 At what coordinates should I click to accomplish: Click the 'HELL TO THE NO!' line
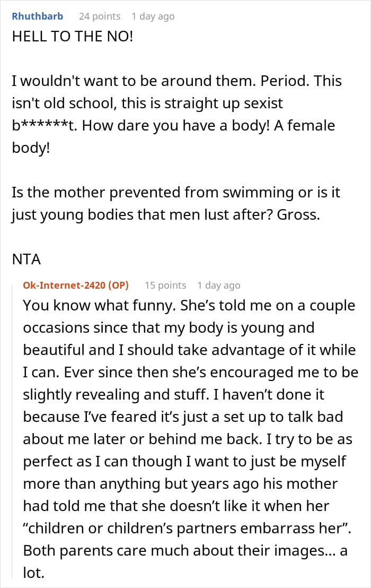click(x=73, y=37)
